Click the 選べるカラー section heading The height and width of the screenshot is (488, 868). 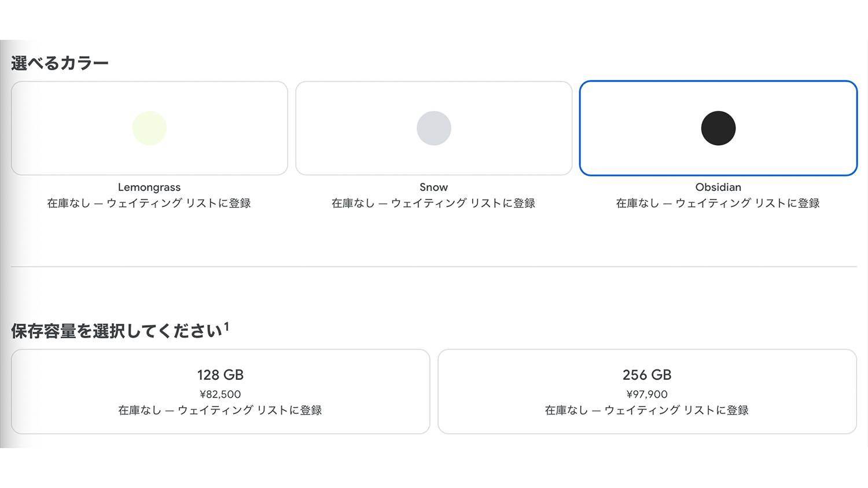click(x=60, y=63)
